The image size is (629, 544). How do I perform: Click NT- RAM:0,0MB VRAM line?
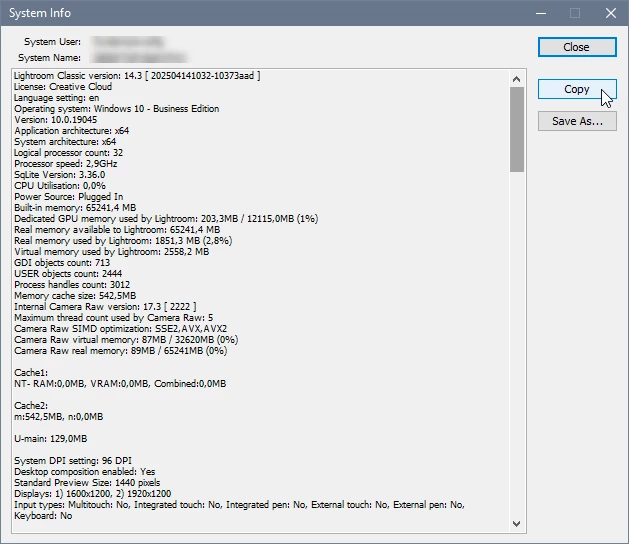pyautogui.click(x=120, y=384)
